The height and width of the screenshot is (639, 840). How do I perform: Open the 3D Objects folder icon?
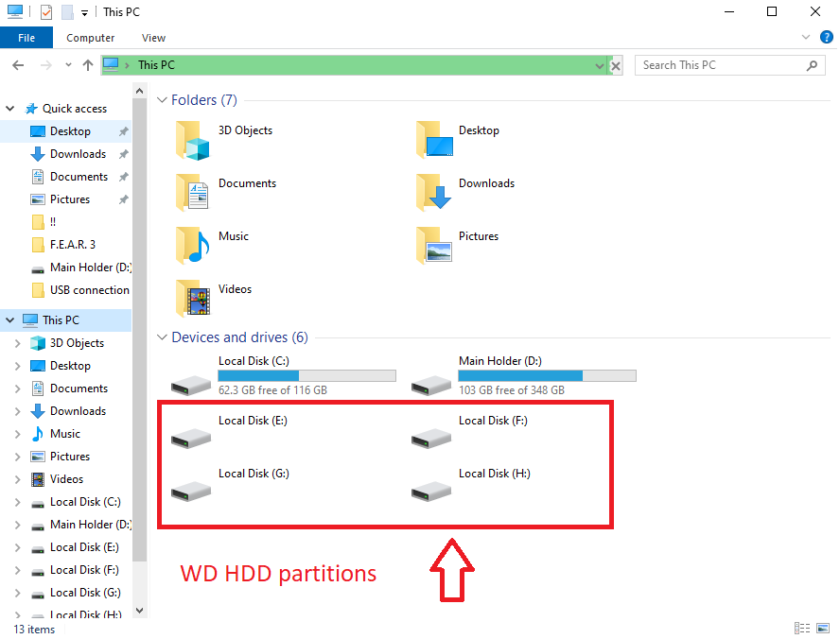click(x=193, y=141)
